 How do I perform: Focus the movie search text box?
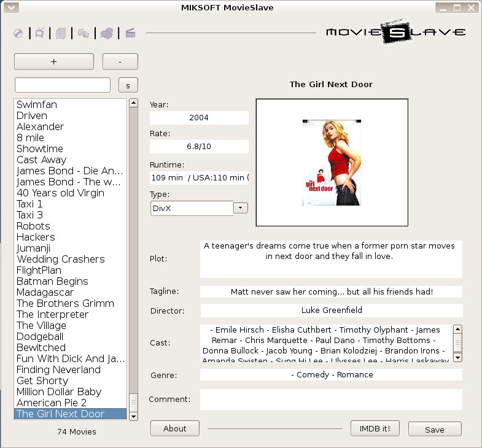click(63, 85)
